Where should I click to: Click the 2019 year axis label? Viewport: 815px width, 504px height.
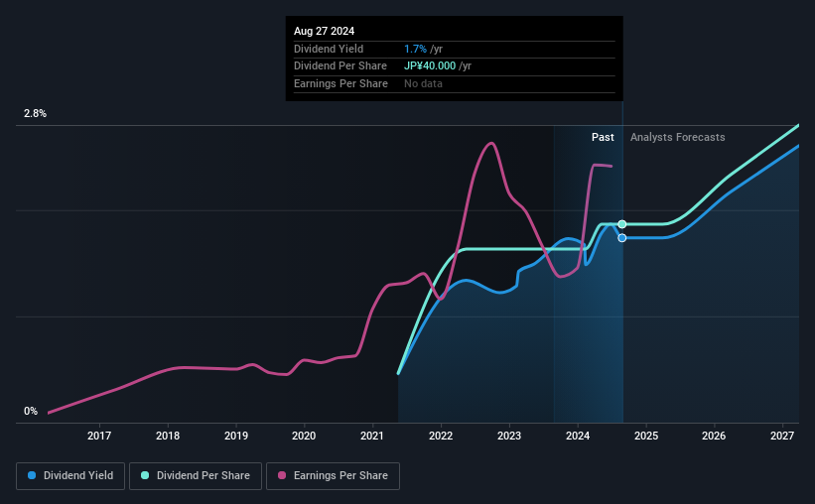tap(235, 436)
